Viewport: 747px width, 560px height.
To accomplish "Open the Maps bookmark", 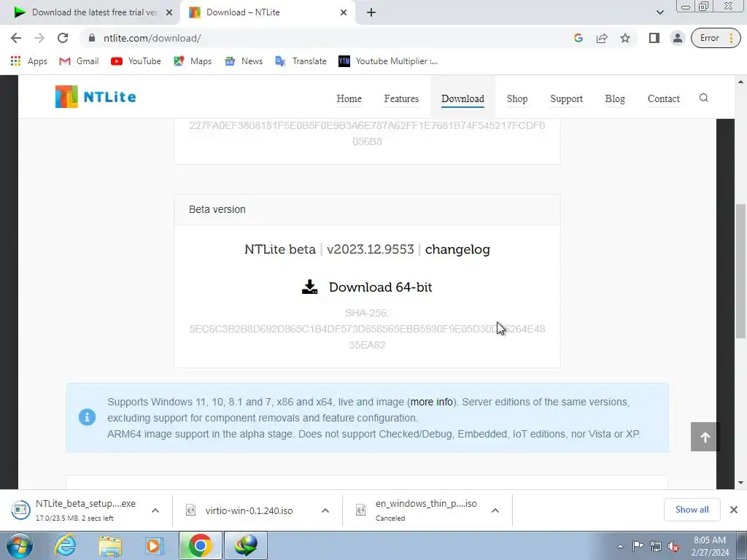I will pyautogui.click(x=193, y=61).
